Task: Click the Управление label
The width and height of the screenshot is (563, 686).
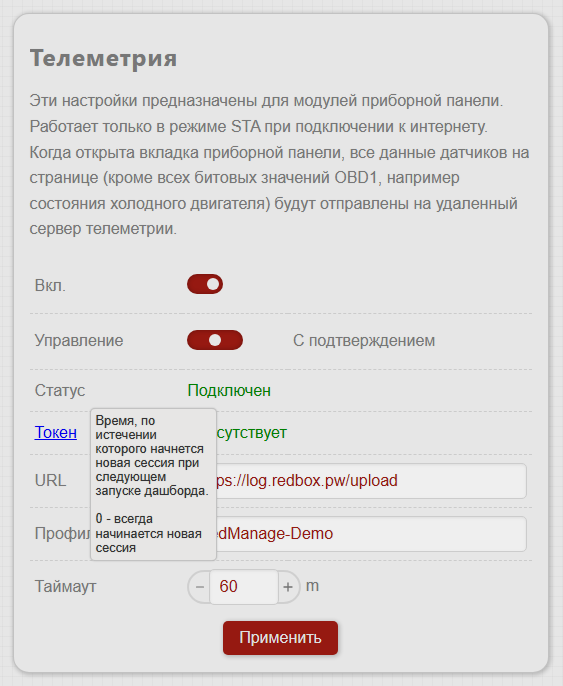Action: [x=79, y=341]
